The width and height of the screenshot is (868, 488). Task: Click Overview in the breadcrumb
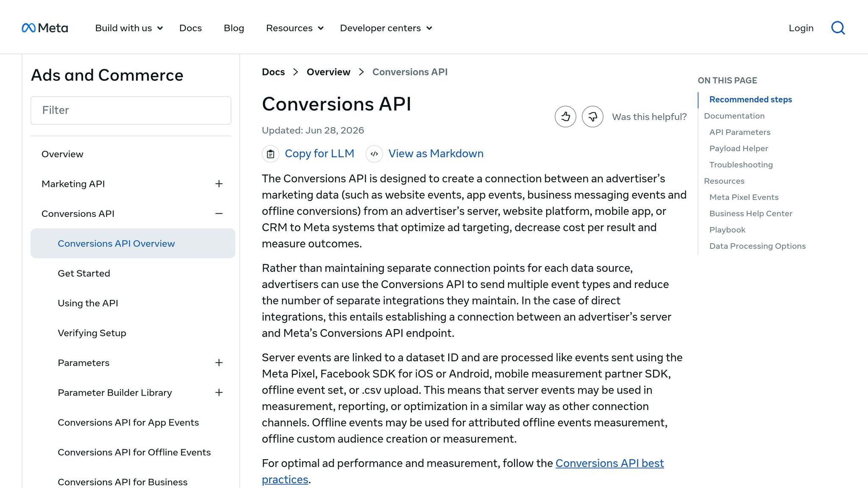328,72
